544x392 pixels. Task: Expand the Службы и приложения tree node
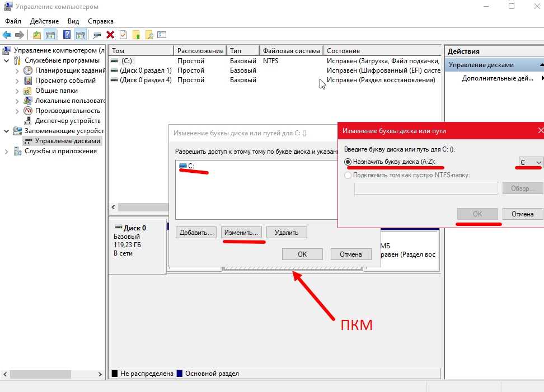[7, 151]
